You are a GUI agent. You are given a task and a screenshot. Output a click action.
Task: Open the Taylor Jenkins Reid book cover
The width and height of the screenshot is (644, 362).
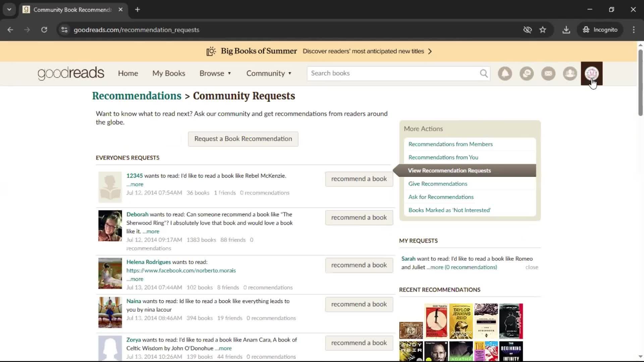click(x=461, y=321)
